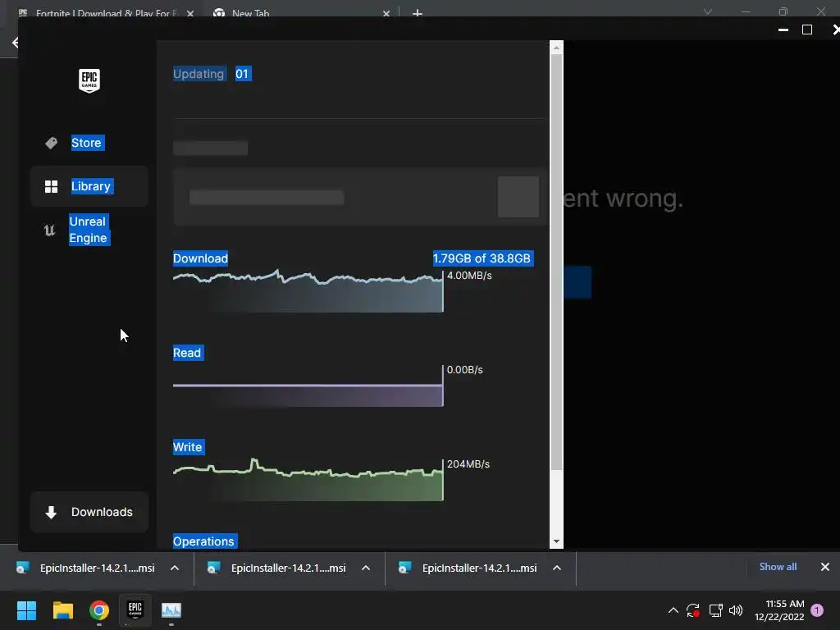840x630 pixels.
Task: Open the Downloads panel button
Action: pyautogui.click(x=89, y=512)
